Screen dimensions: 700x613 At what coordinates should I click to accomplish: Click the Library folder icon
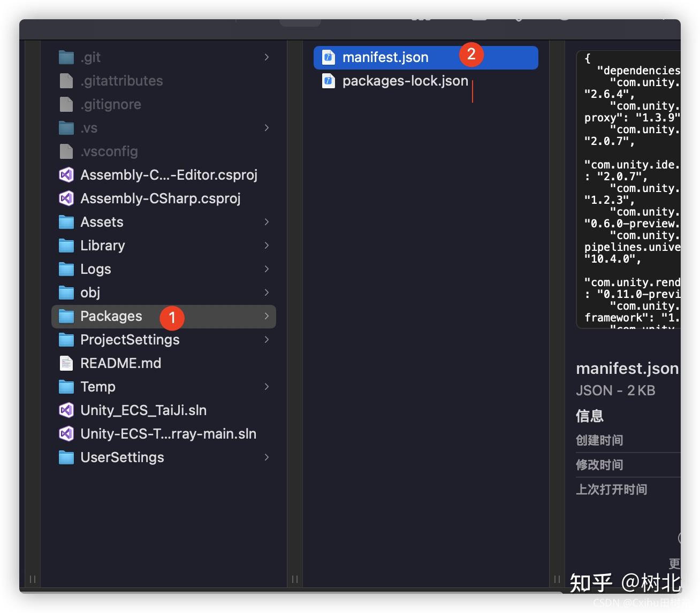65,246
